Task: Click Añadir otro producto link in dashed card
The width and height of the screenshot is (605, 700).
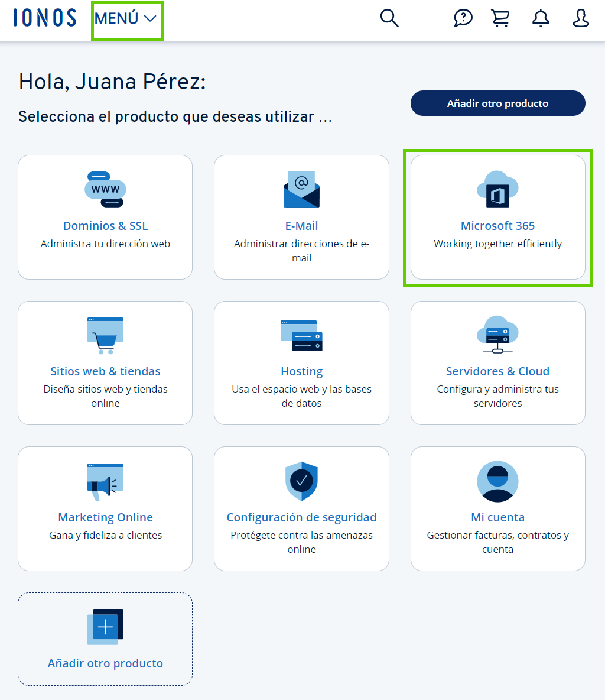Action: (105, 663)
